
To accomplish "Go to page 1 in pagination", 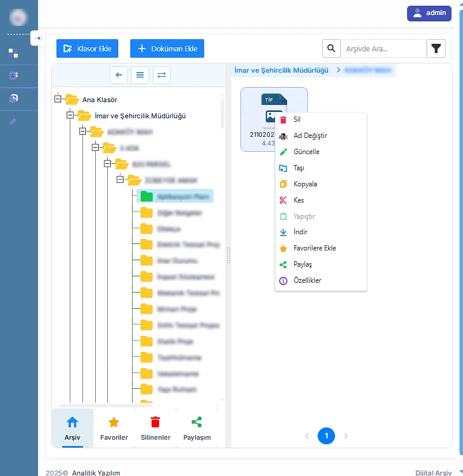I will click(326, 436).
